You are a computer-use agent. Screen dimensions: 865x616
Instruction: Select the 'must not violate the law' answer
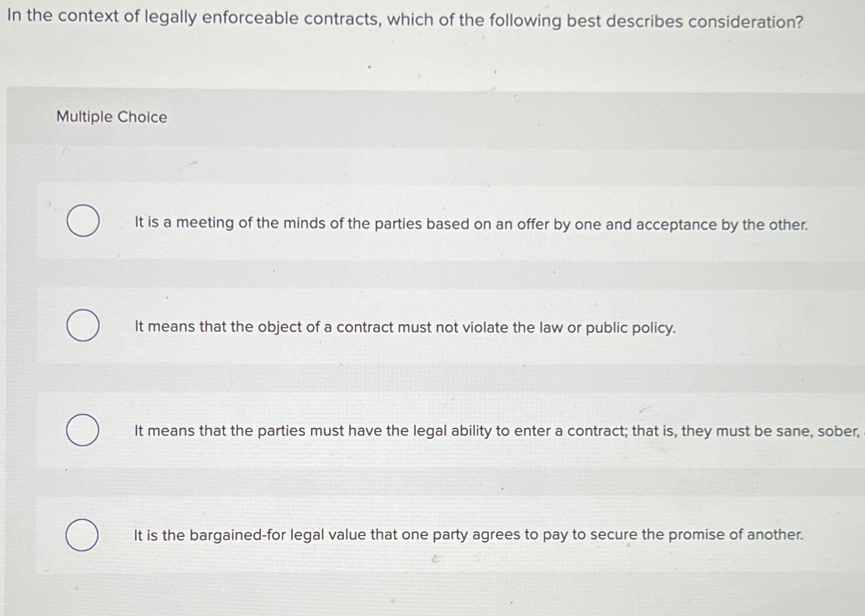pos(404,327)
